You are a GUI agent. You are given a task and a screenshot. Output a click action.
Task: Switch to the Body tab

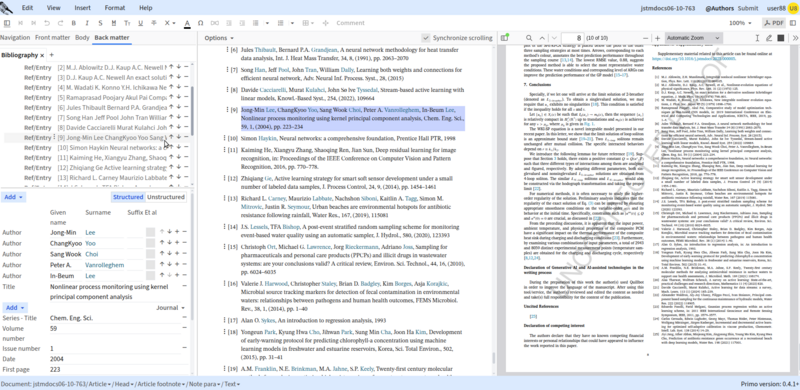82,38
